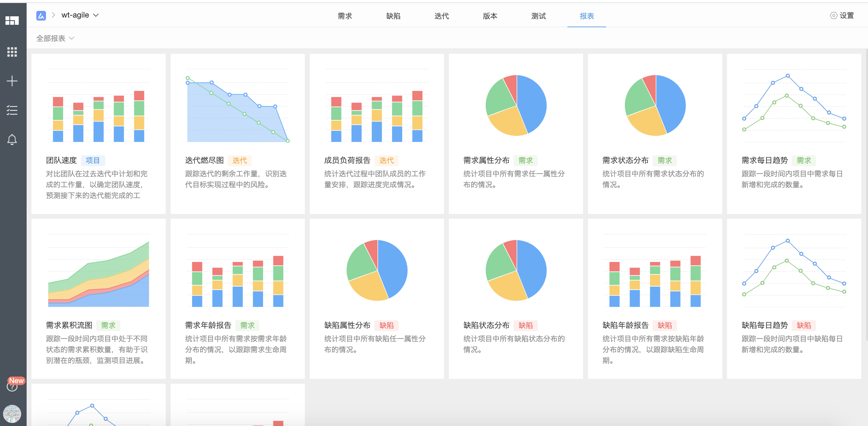
Task: Open the apps grid icon in the sidebar
Action: (12, 52)
